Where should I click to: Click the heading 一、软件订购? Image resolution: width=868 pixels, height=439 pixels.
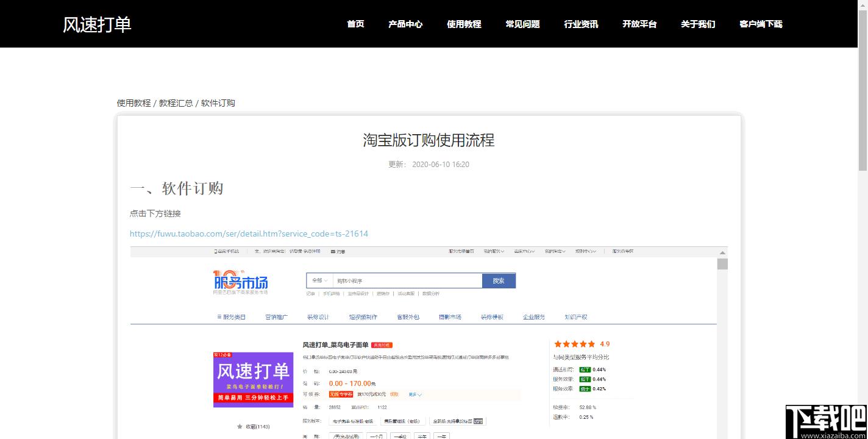(176, 188)
